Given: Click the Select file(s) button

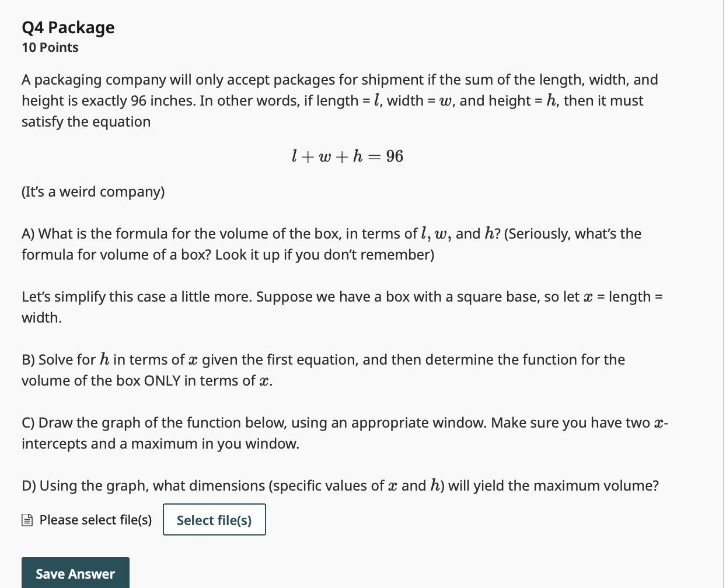Looking at the screenshot, I should tap(214, 520).
